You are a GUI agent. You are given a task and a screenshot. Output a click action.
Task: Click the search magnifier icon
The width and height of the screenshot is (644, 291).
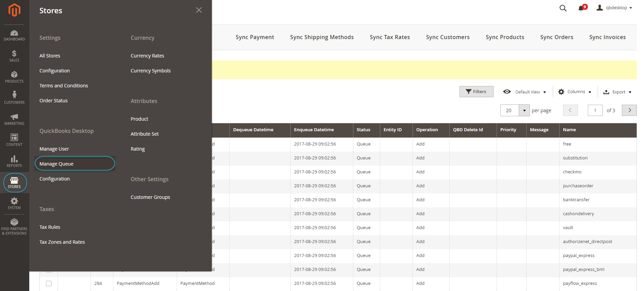(563, 8)
